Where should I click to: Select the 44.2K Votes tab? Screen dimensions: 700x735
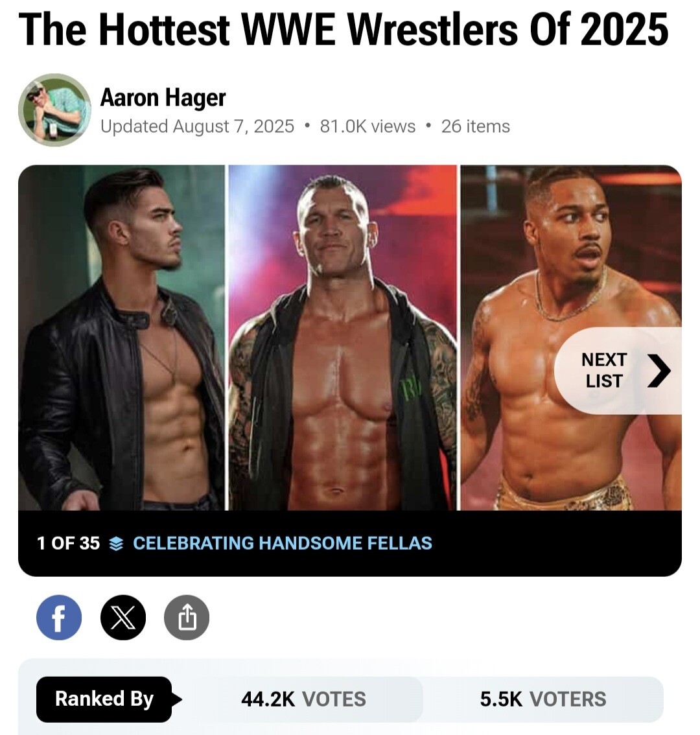(x=303, y=699)
